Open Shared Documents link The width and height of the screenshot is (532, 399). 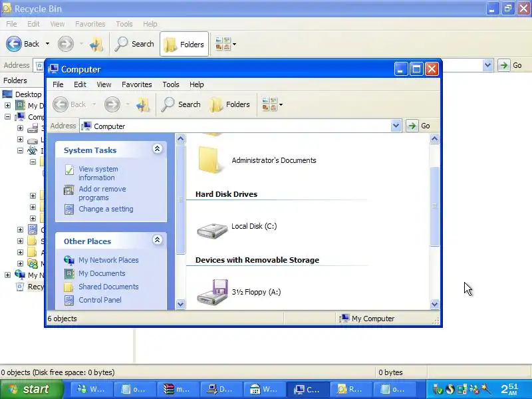[108, 287]
